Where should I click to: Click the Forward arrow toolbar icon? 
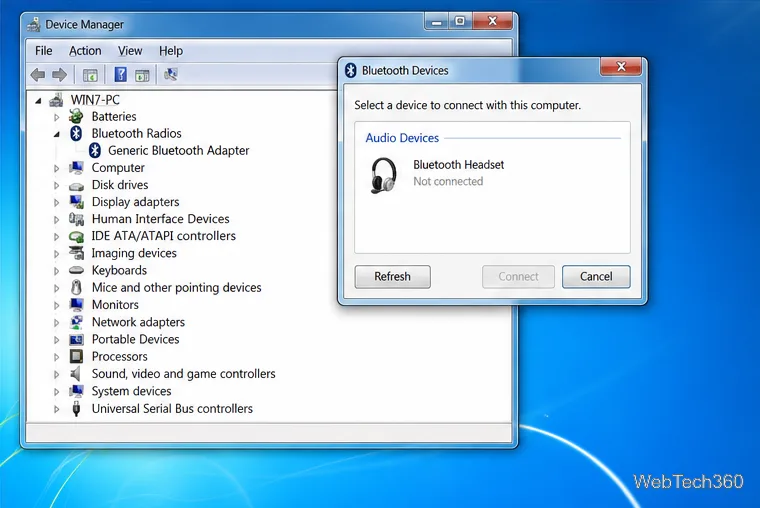pos(59,75)
